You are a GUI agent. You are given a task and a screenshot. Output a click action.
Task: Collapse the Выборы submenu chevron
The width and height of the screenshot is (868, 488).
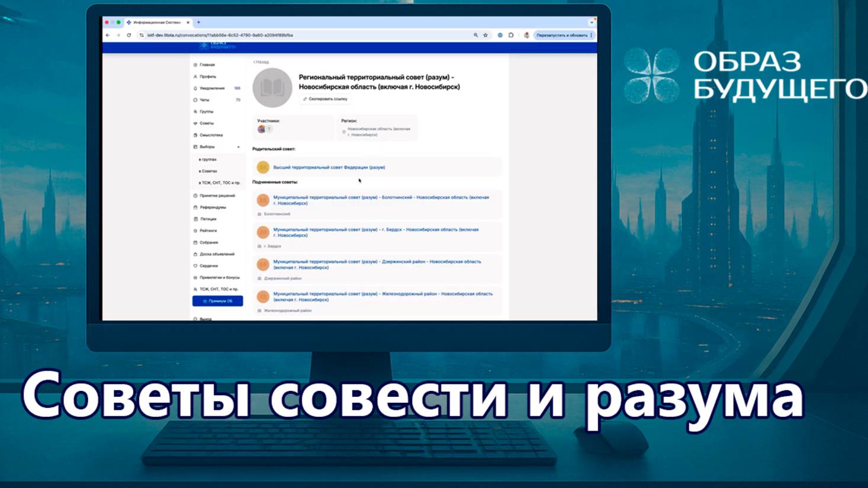[x=239, y=147]
